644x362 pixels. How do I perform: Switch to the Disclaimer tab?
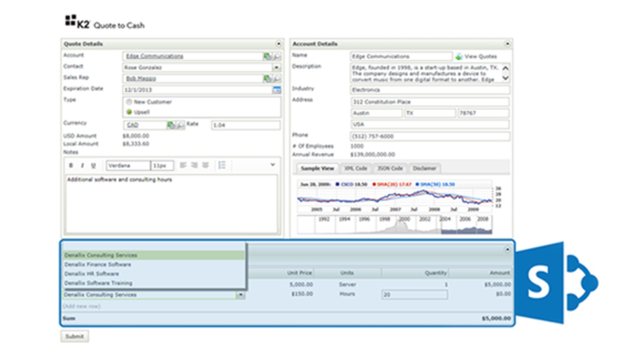[425, 168]
